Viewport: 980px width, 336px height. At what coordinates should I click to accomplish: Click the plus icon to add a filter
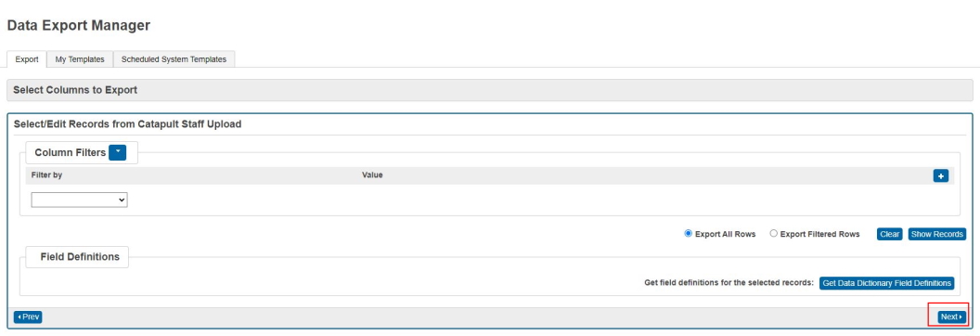[x=941, y=176]
